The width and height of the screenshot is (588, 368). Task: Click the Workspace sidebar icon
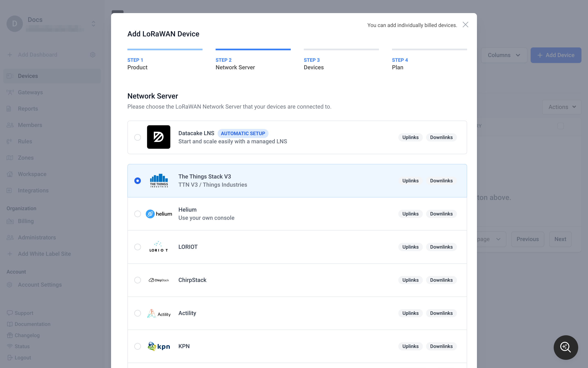pyautogui.click(x=9, y=174)
